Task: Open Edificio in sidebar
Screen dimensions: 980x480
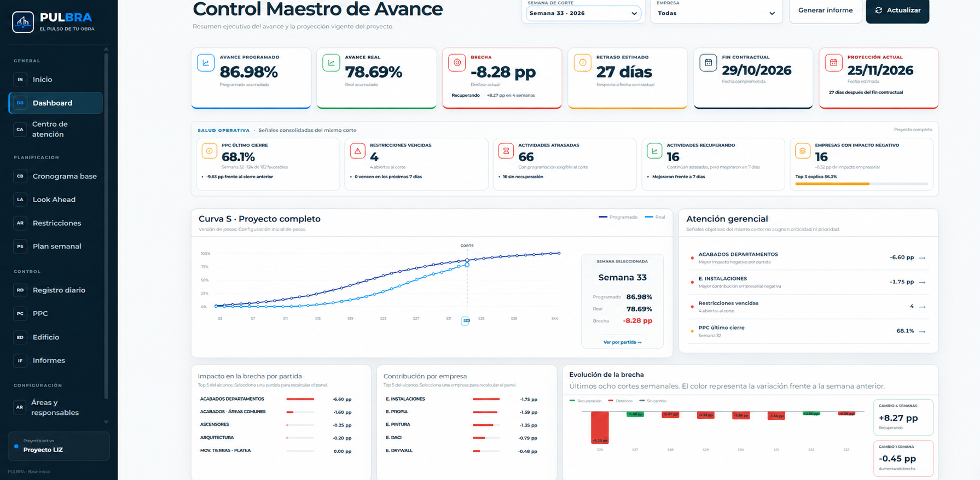Action: click(x=56, y=337)
